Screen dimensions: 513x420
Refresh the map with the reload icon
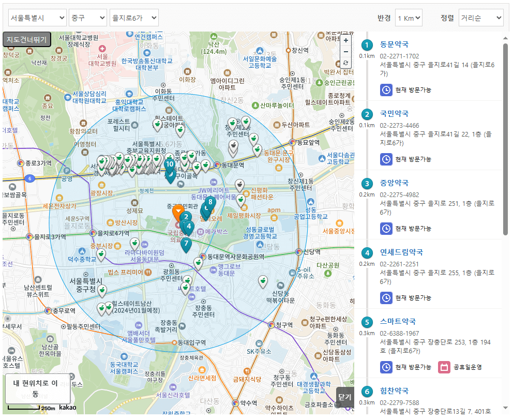(x=346, y=63)
